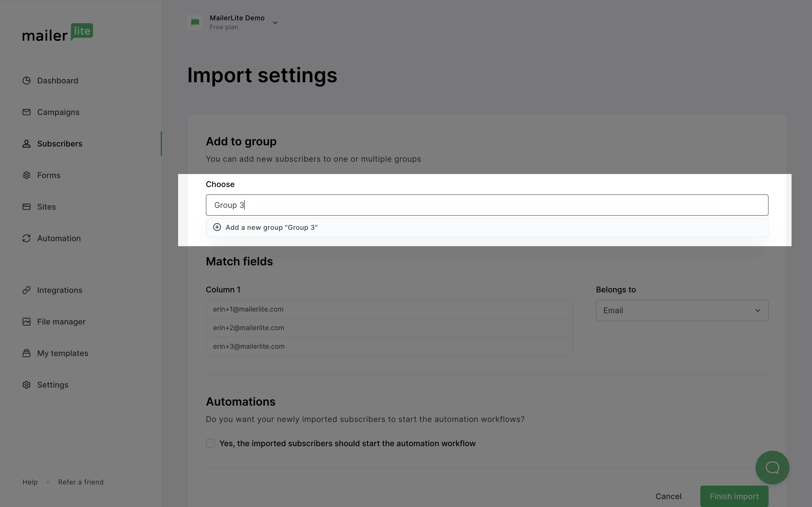812x507 pixels.
Task: Click the mailerlite logo
Action: tap(58, 33)
